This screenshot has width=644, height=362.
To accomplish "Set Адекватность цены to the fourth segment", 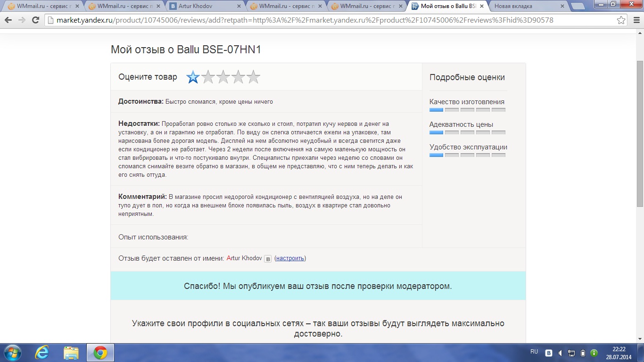I will 483,132.
